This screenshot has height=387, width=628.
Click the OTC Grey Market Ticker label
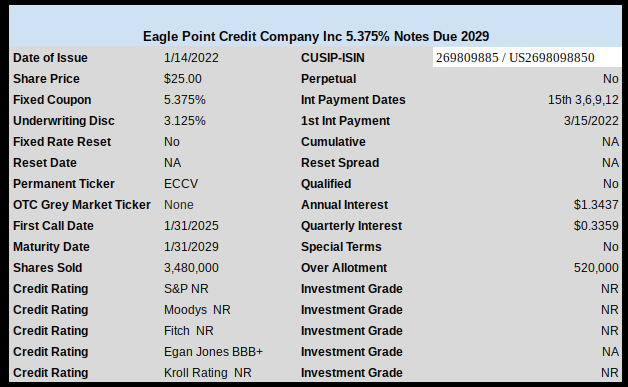82,205
